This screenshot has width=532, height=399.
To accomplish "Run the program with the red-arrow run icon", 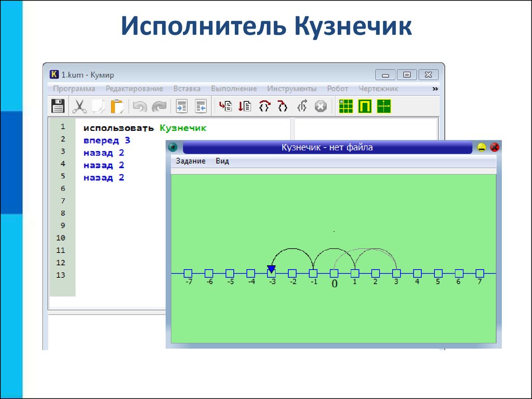I will pyautogui.click(x=225, y=106).
